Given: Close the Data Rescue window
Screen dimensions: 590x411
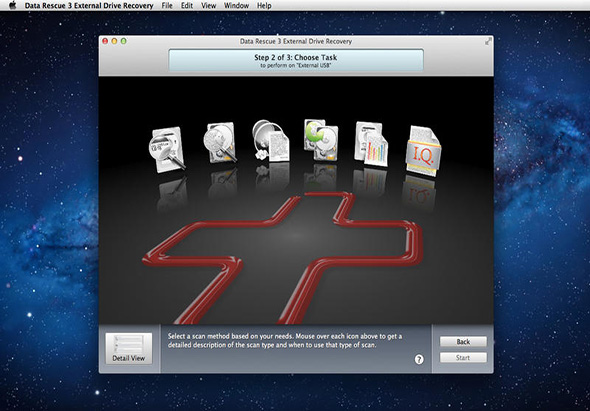Looking at the screenshot, I should [x=105, y=41].
